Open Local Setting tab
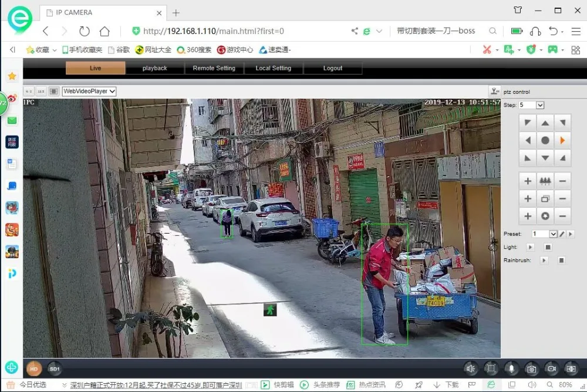 274,68
